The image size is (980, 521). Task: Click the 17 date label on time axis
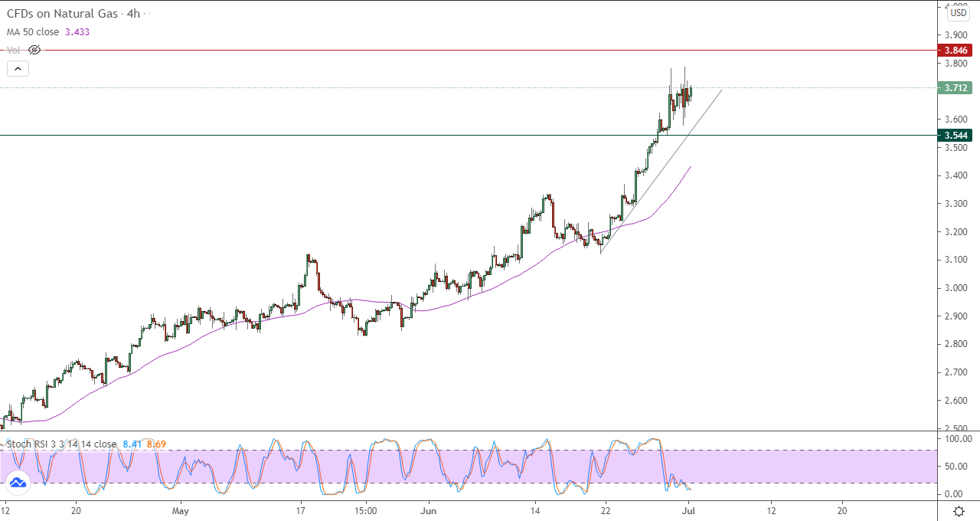point(300,510)
